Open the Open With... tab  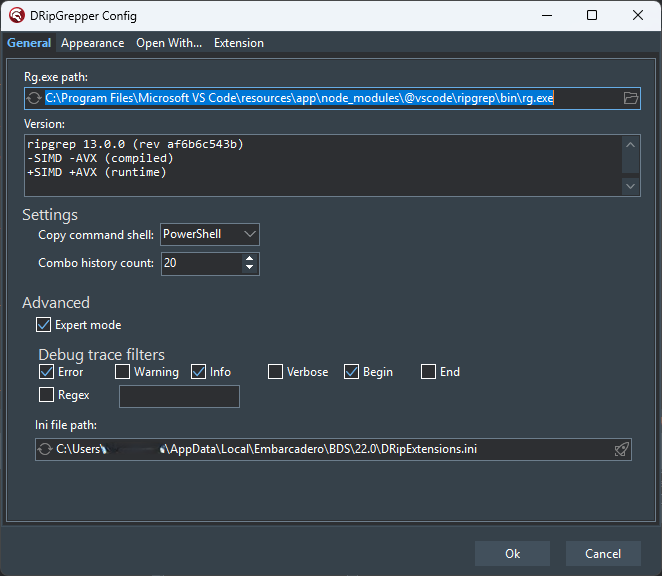(169, 43)
